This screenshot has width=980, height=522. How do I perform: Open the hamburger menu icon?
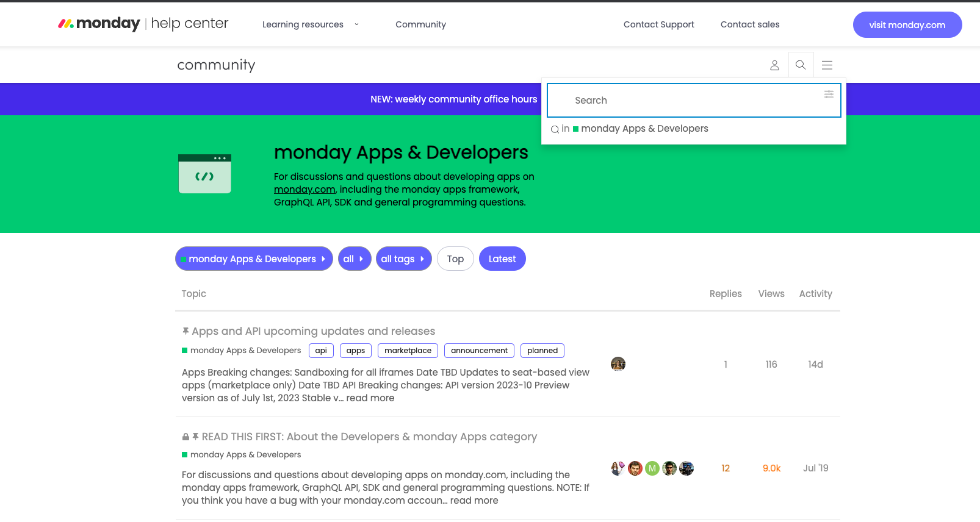click(x=827, y=65)
